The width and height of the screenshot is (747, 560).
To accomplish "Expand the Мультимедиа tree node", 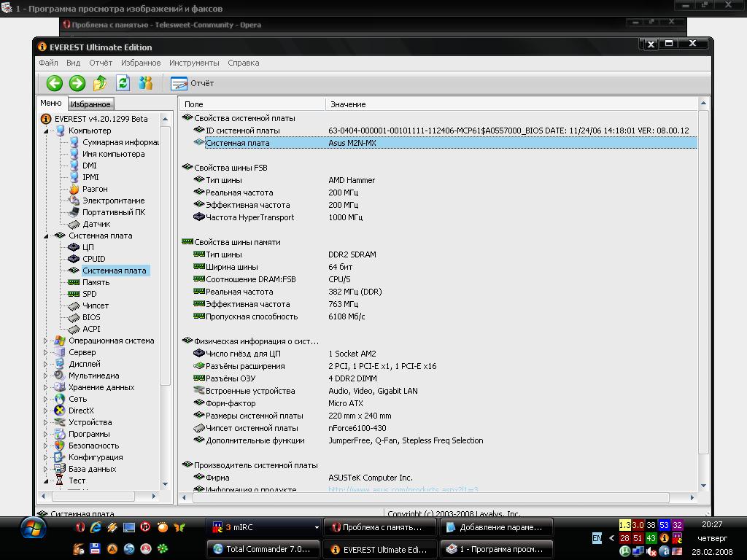I will (47, 376).
